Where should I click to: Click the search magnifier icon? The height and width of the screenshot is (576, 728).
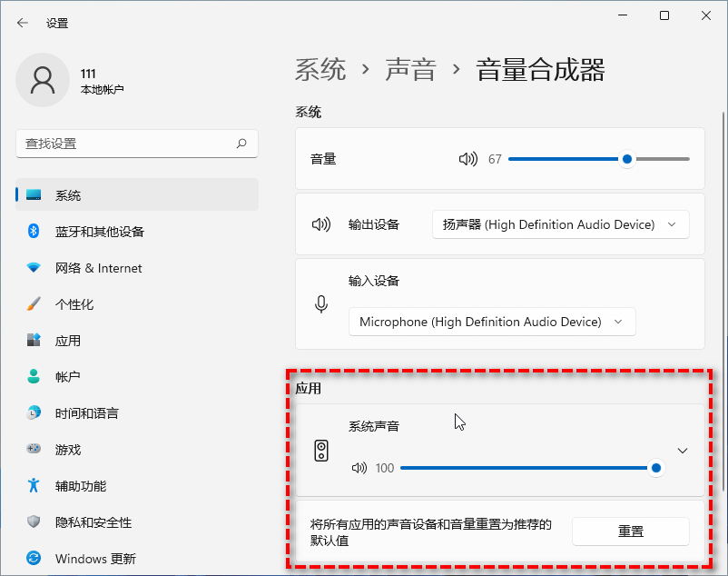pos(241,144)
